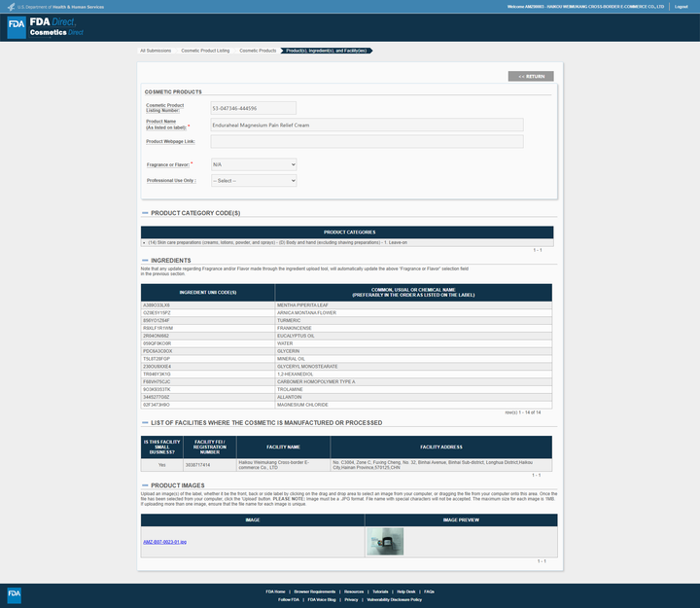Collapse the Product Category Code(s) section
Viewport: 700px width, 608px height.
point(145,212)
